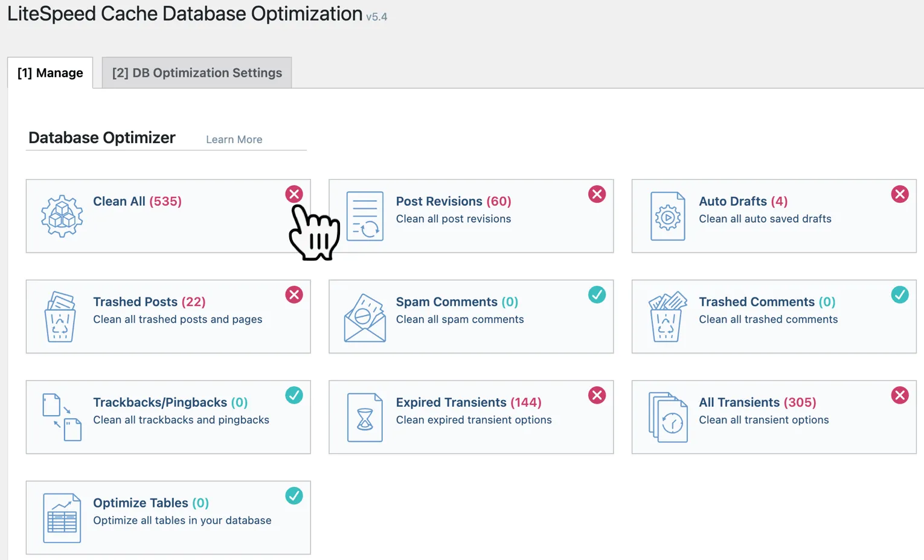The height and width of the screenshot is (560, 924).
Task: Click the All Transients clock documents icon
Action: coord(668,417)
